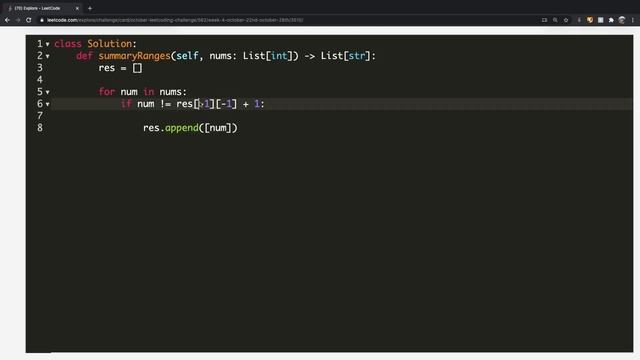Open the orange shield extension icon
This screenshot has height=360, width=640.
[x=590, y=20]
